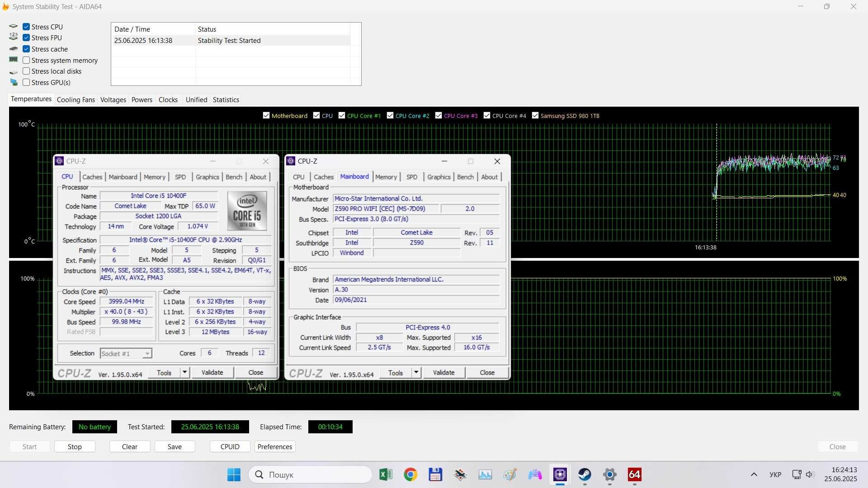Click the Clear button
868x488 pixels.
pyautogui.click(x=130, y=446)
